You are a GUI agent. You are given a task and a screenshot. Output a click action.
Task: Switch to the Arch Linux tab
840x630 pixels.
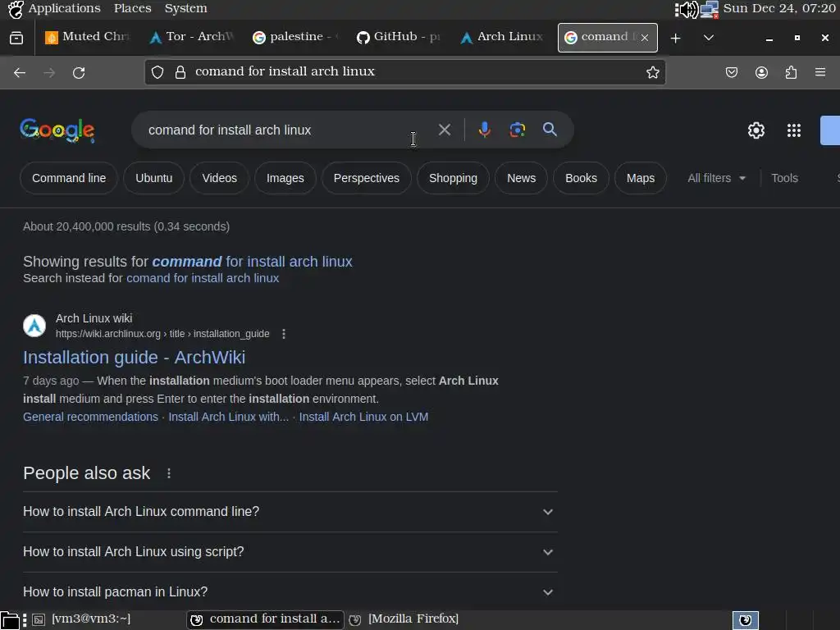tap(502, 37)
